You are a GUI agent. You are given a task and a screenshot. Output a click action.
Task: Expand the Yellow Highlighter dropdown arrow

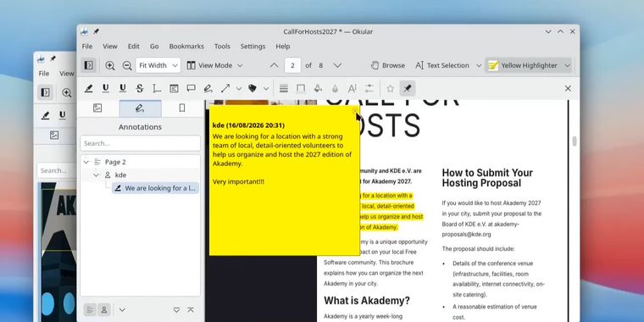click(x=567, y=65)
